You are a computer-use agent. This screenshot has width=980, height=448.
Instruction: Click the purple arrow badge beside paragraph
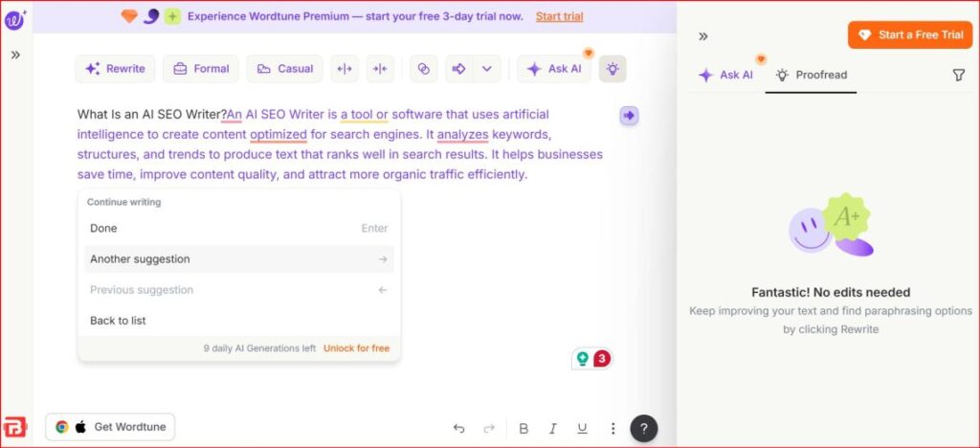click(x=630, y=116)
